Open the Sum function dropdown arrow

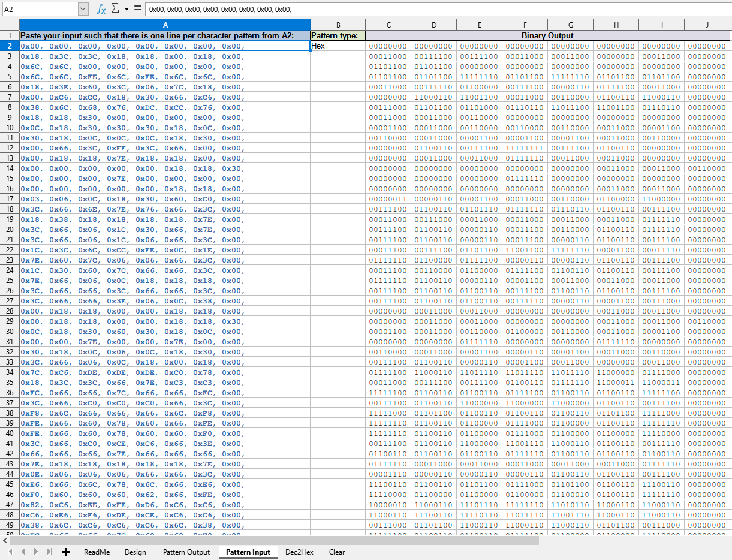click(x=126, y=9)
